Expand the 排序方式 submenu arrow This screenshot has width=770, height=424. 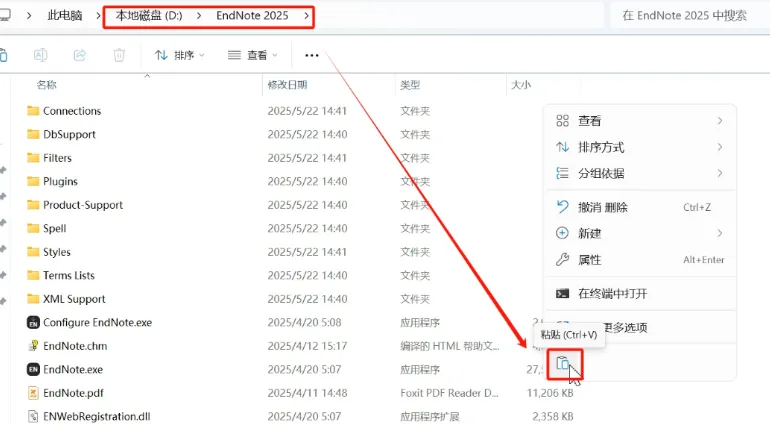pos(719,147)
